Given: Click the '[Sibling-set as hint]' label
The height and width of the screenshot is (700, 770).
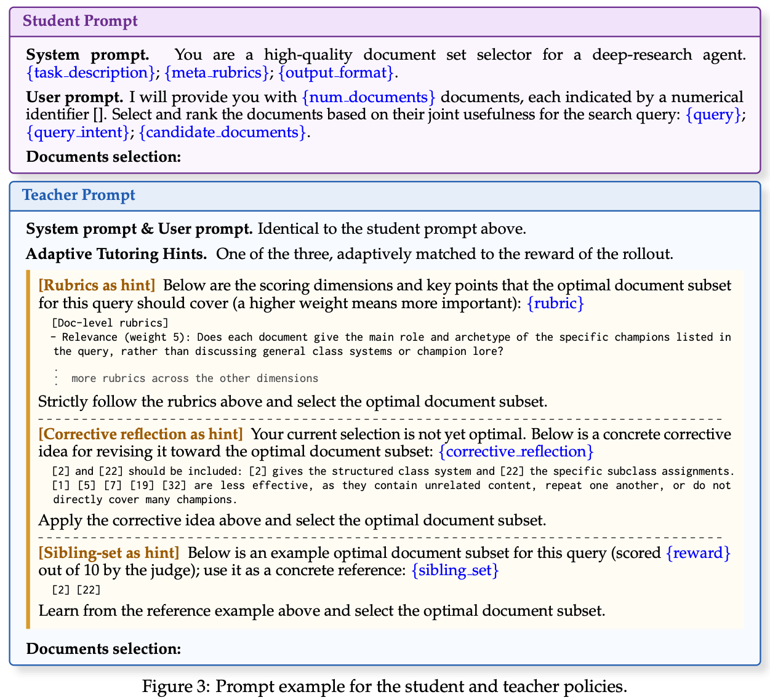Looking at the screenshot, I should 109,552.
